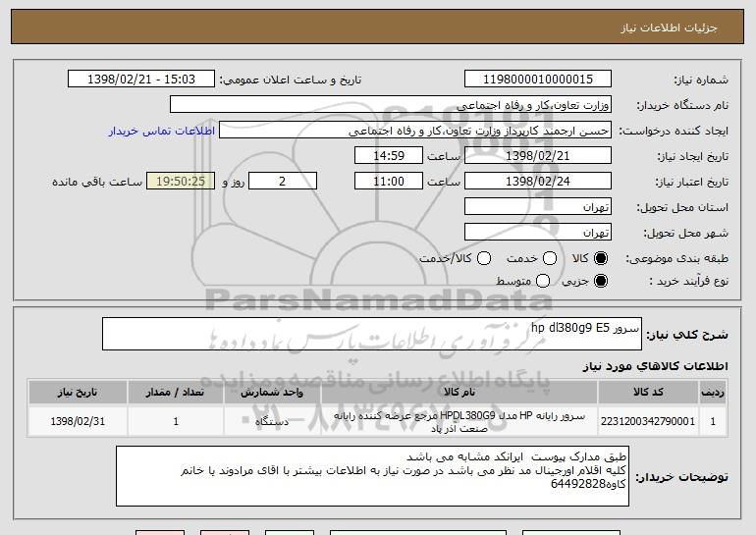Click the need date cell 1398/02/31

pos(78,421)
